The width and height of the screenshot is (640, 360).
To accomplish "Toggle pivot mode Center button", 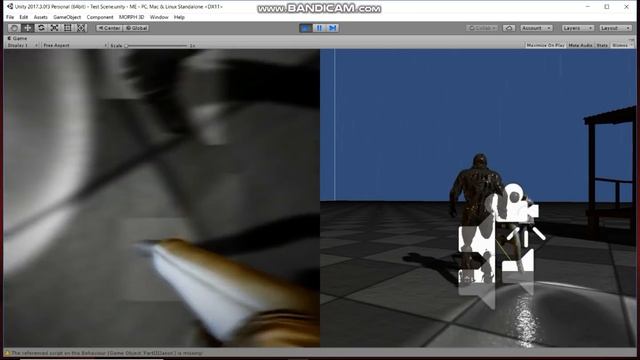I will [109, 28].
